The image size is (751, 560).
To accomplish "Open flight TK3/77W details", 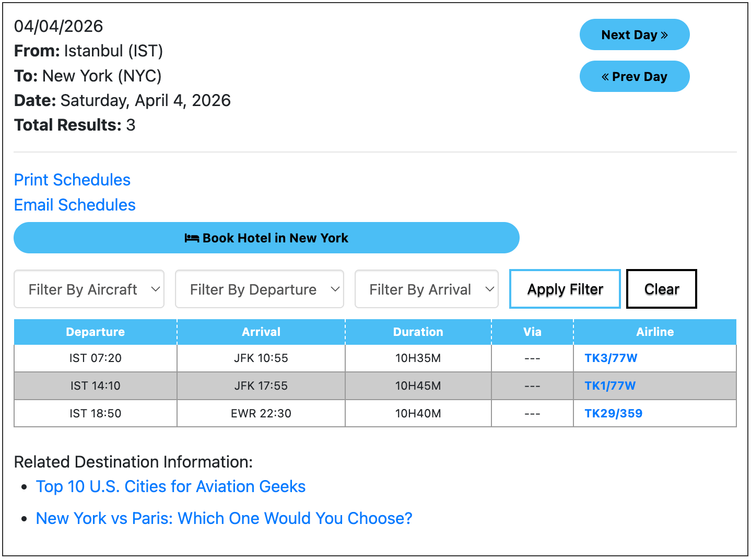I will point(611,358).
